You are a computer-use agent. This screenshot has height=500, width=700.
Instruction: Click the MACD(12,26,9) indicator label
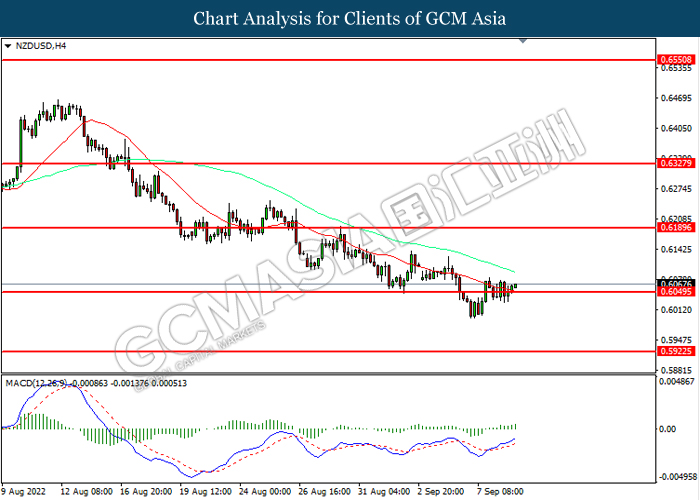[36, 383]
